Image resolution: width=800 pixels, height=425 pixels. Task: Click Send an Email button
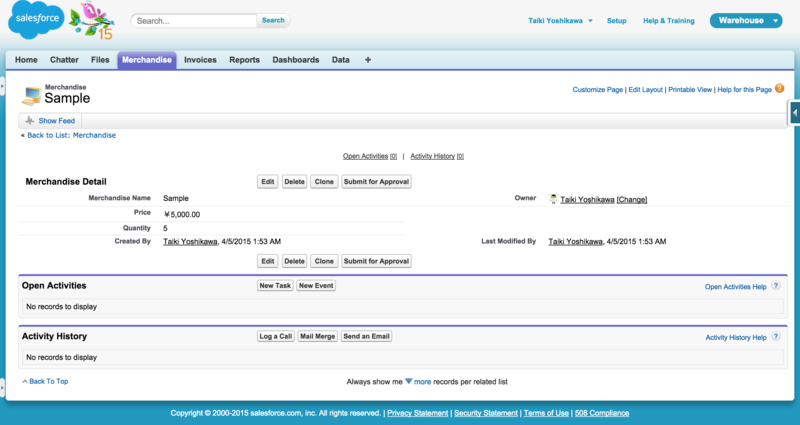tap(366, 336)
